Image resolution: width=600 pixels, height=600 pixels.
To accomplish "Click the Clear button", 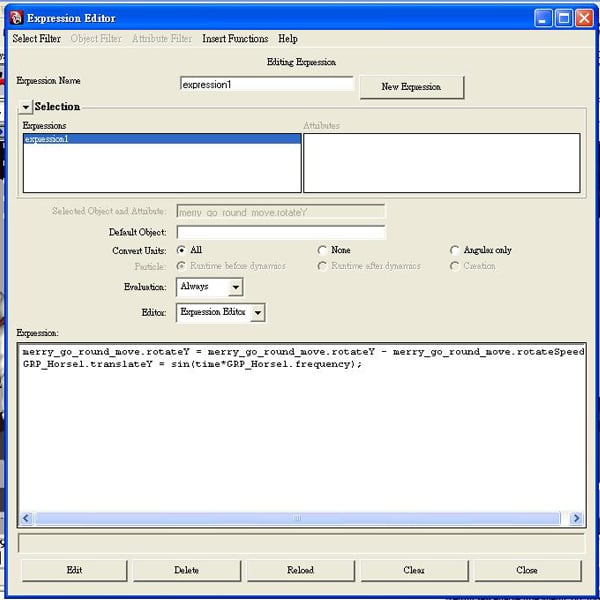I will click(x=414, y=570).
